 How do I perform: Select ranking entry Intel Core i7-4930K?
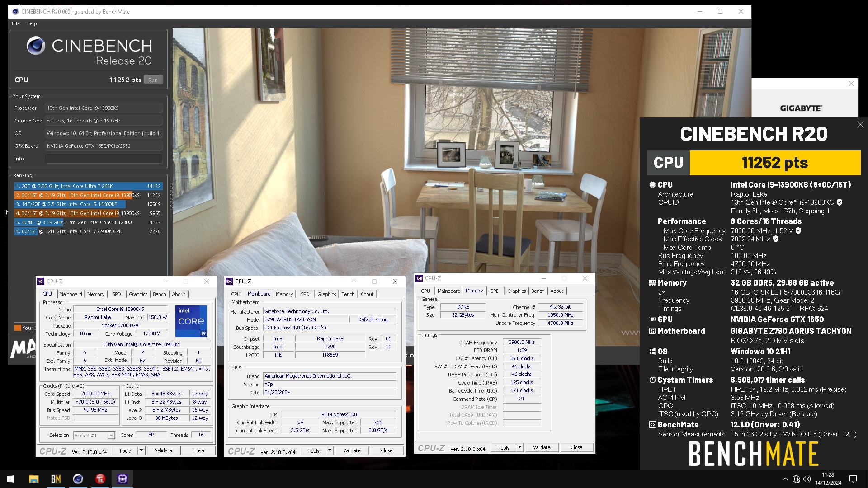coord(88,231)
